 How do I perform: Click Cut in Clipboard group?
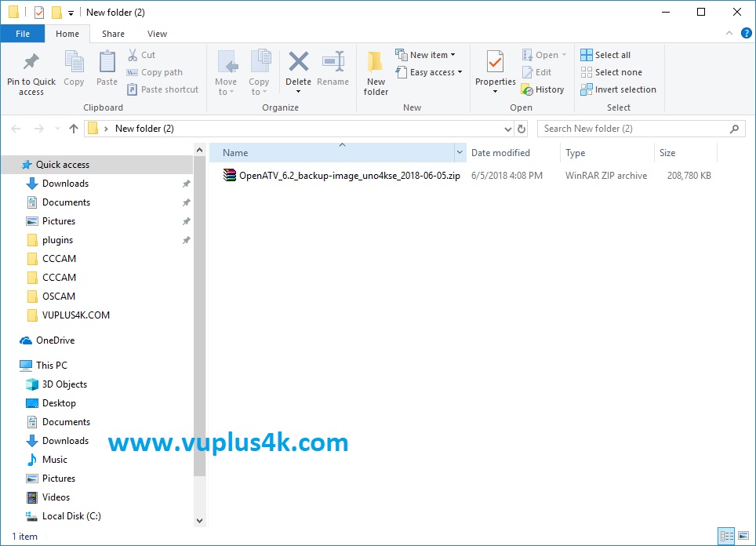[141, 55]
